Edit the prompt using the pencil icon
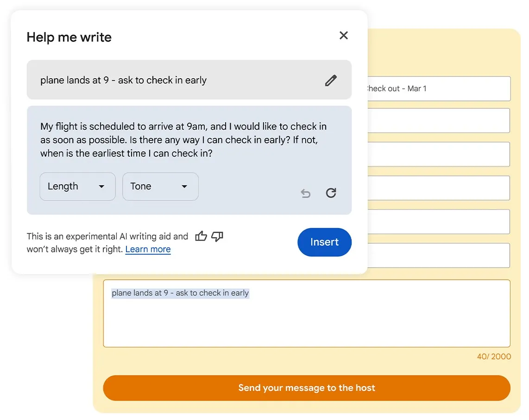This screenshot has height=420, width=529. pos(331,80)
